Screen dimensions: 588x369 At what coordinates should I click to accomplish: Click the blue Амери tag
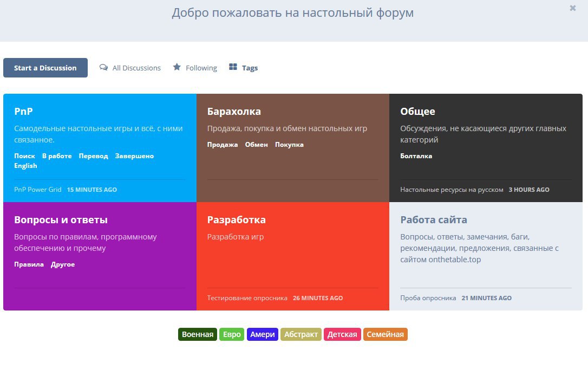263,334
